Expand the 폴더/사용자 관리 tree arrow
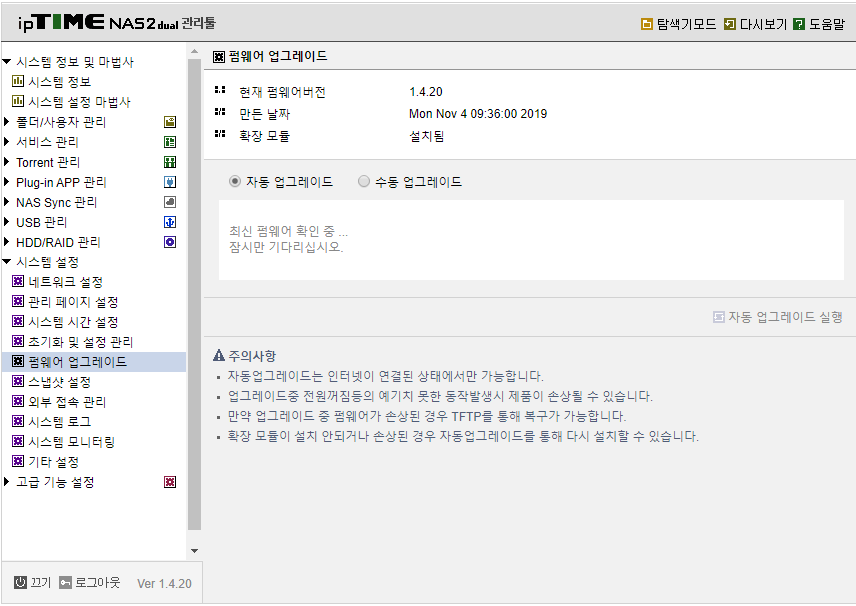This screenshot has width=856, height=606. pyautogui.click(x=7, y=122)
